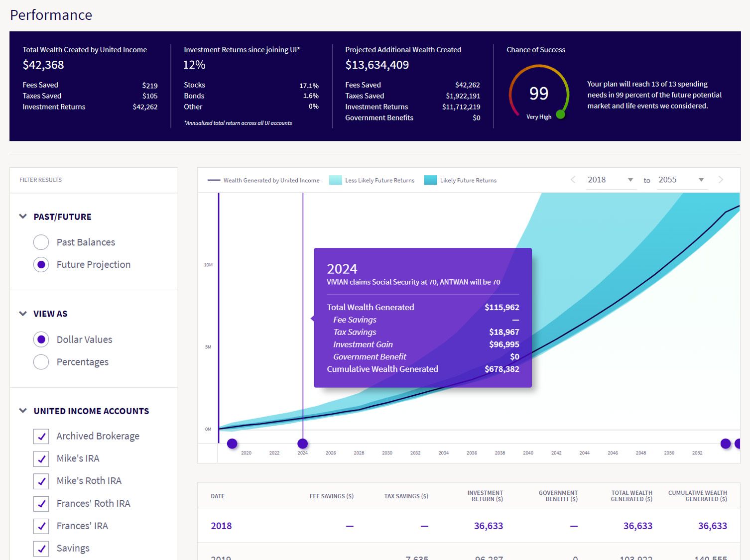Click the CUMULATIVE WEALTH GENERATED ($) header
The height and width of the screenshot is (560, 750).
point(698,496)
